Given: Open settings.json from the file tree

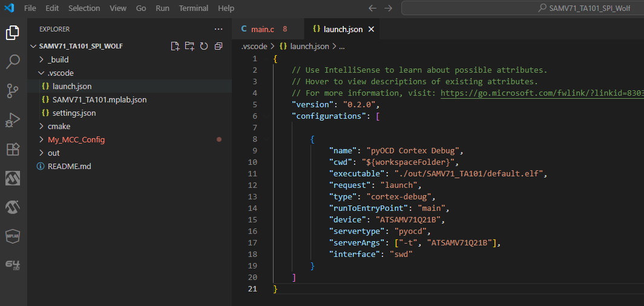Looking at the screenshot, I should [x=74, y=113].
